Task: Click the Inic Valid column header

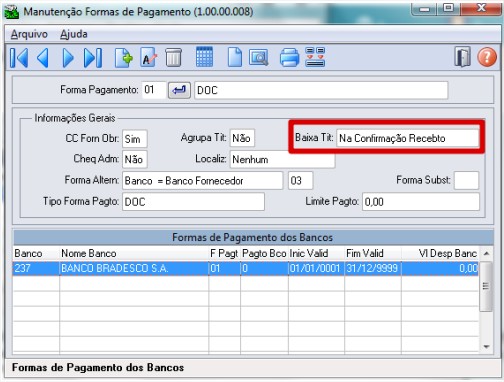Action: tap(316, 253)
